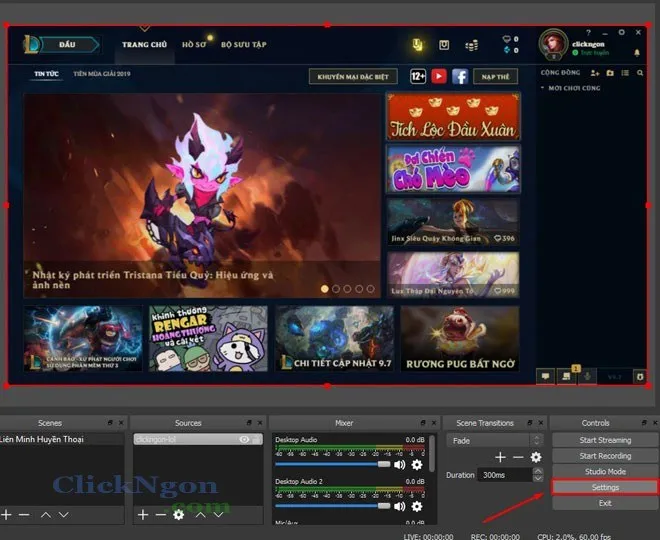Add a new source with plus icon
This screenshot has width=660, height=540.
[x=143, y=514]
